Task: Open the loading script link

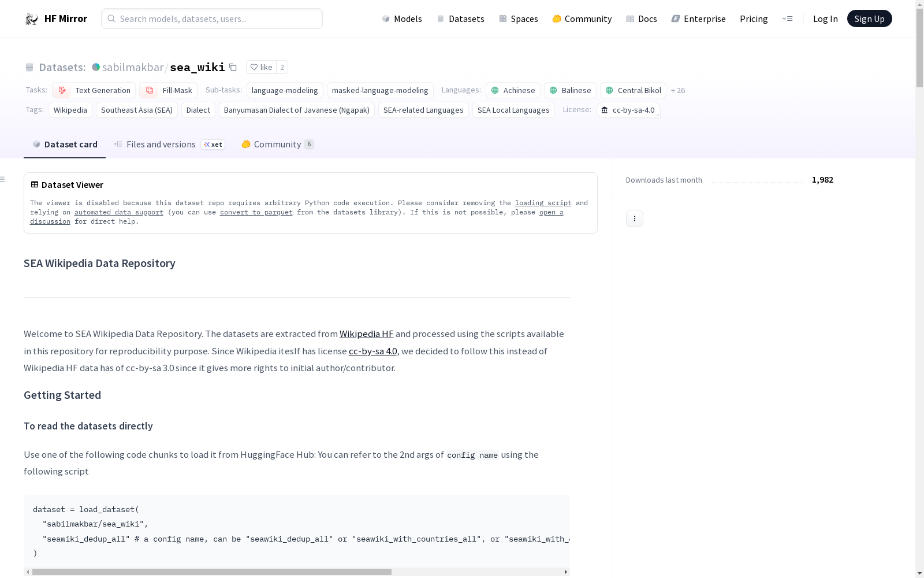Action: (543, 203)
